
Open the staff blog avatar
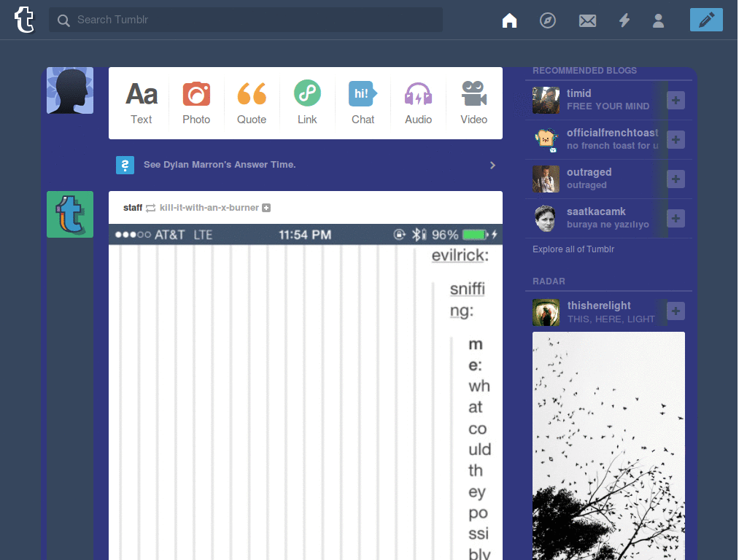70,214
